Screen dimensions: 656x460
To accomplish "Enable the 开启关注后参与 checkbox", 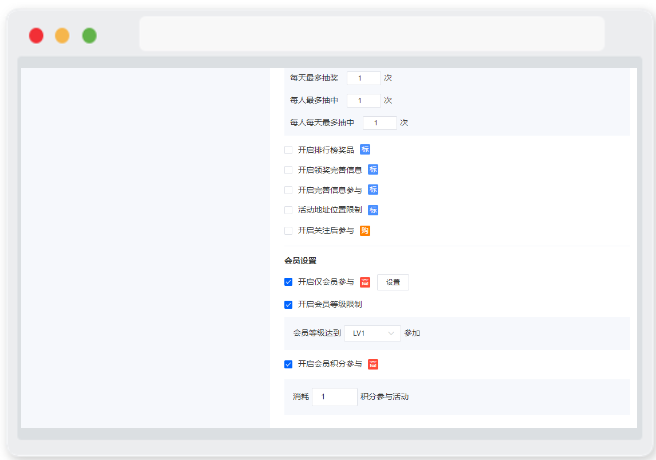I will [x=288, y=230].
